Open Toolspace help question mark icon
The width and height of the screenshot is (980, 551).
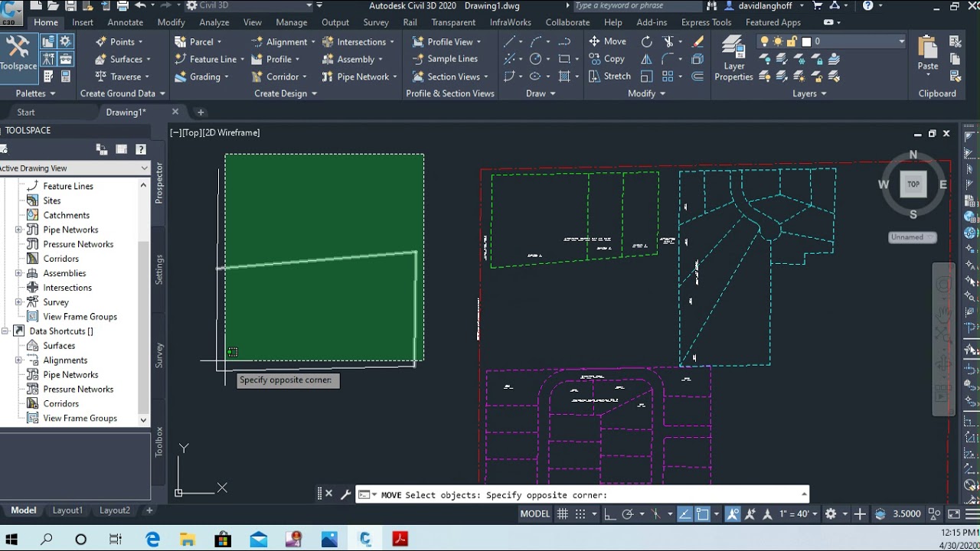pyautogui.click(x=141, y=149)
